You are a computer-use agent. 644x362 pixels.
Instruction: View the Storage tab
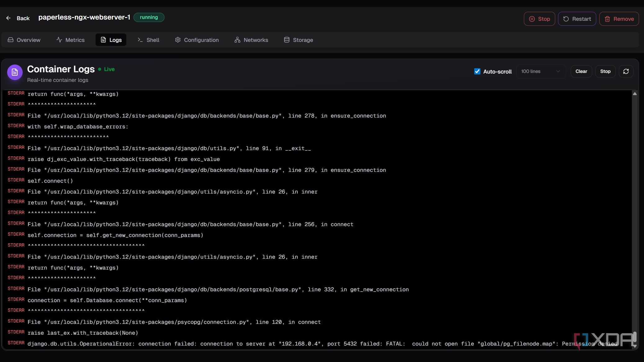pyautogui.click(x=298, y=40)
